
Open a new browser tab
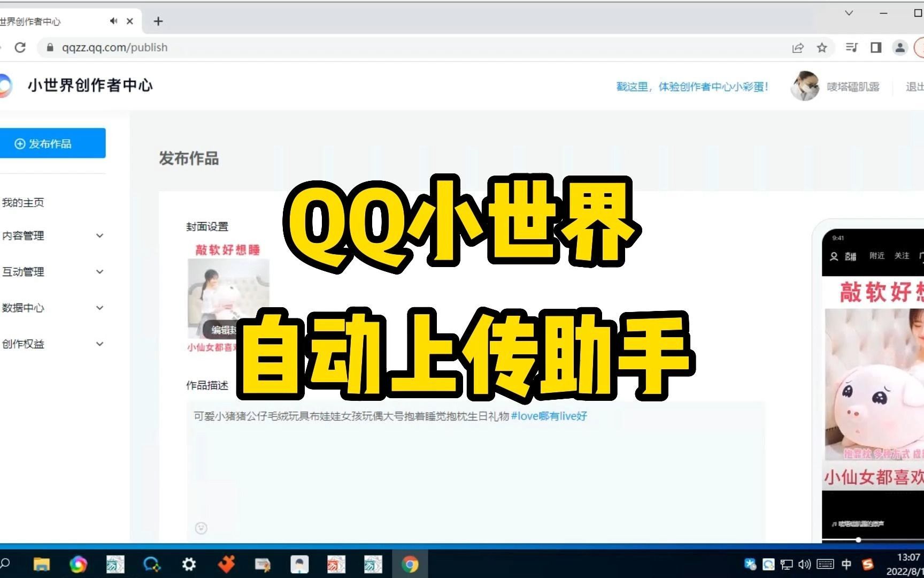[158, 21]
